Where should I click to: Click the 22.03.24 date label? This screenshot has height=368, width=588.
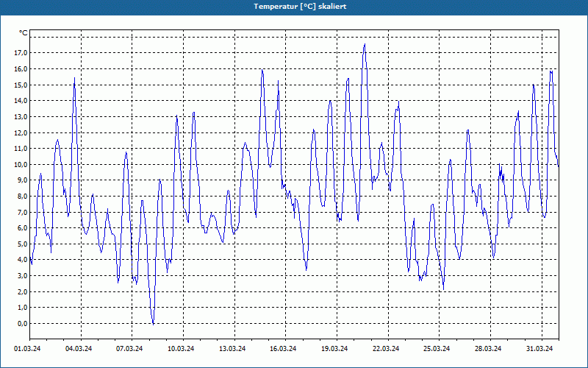coord(386,349)
